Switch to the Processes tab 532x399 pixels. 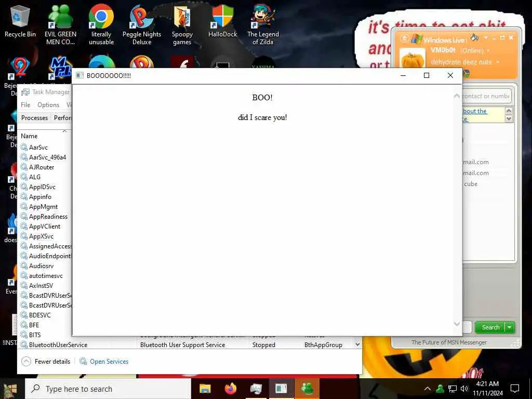coord(34,118)
